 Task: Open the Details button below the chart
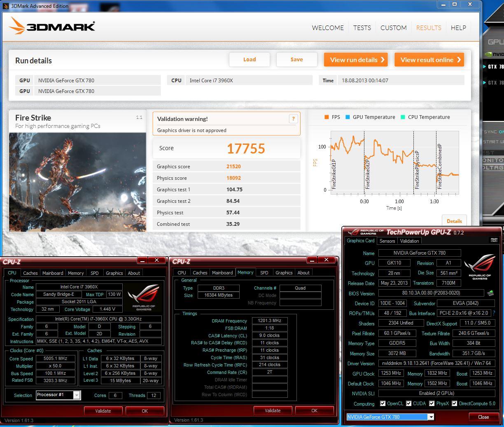coord(454,221)
